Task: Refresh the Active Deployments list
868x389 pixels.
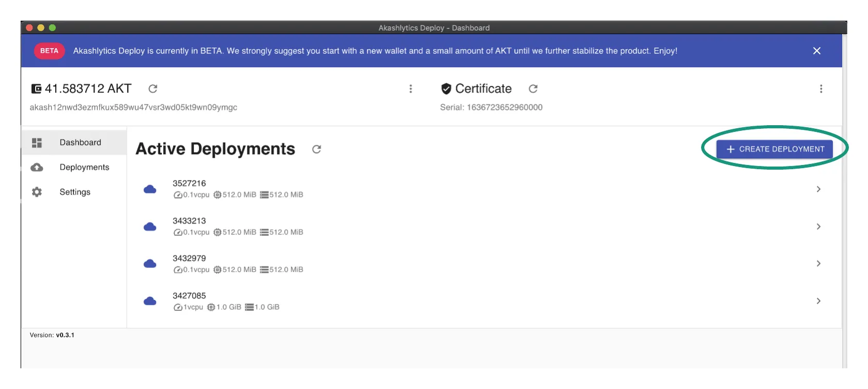Action: click(317, 149)
